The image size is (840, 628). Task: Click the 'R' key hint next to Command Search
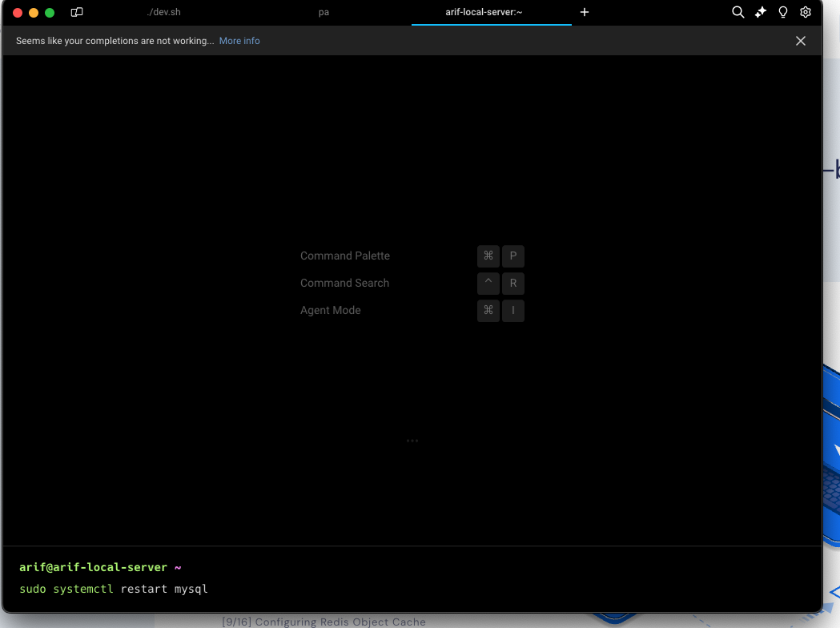[513, 284]
